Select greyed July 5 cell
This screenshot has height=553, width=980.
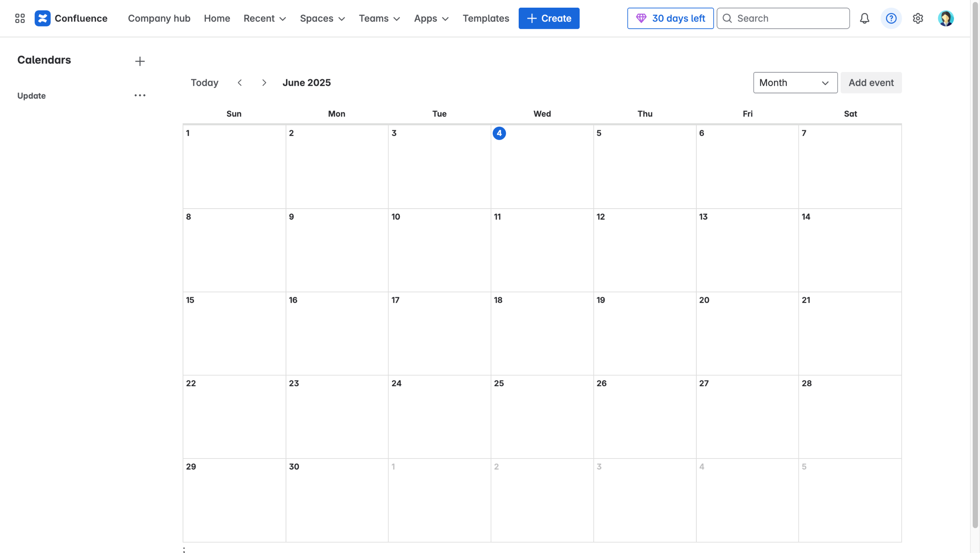[850, 500]
